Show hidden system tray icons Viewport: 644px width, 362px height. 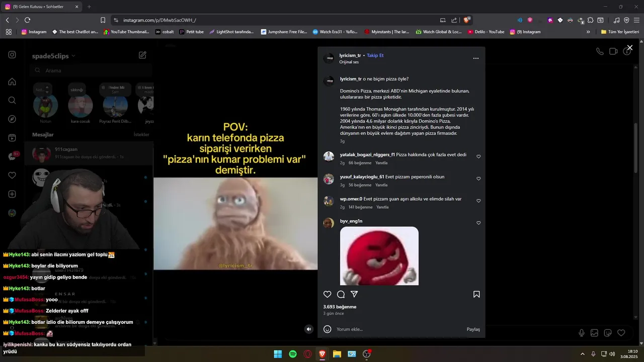583,354
